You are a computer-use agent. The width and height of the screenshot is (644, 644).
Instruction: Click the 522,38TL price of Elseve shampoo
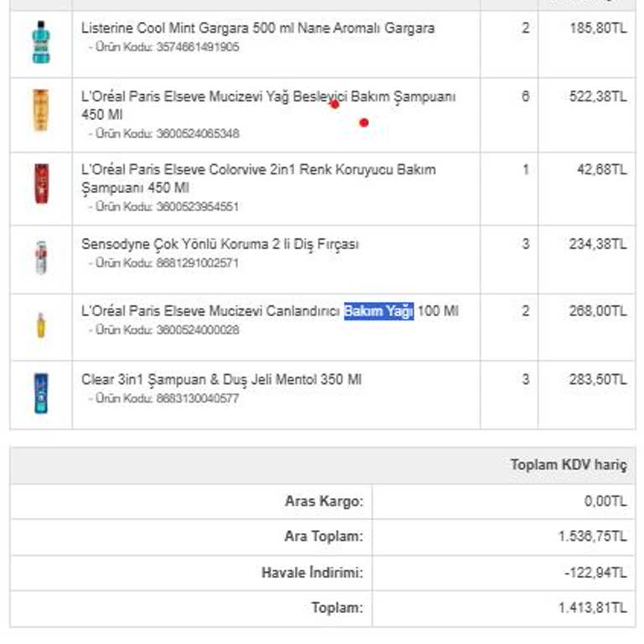click(597, 97)
